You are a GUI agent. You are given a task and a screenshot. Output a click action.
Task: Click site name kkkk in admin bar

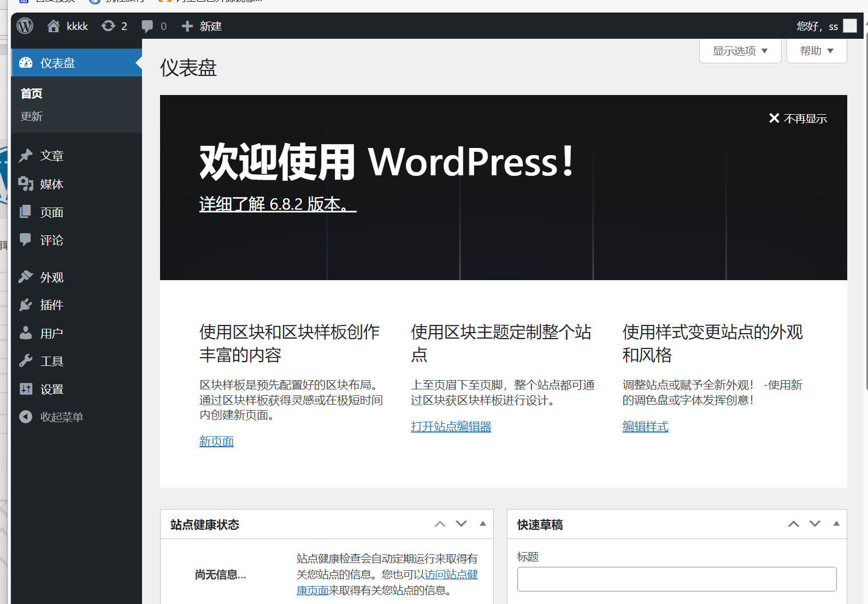tap(77, 26)
